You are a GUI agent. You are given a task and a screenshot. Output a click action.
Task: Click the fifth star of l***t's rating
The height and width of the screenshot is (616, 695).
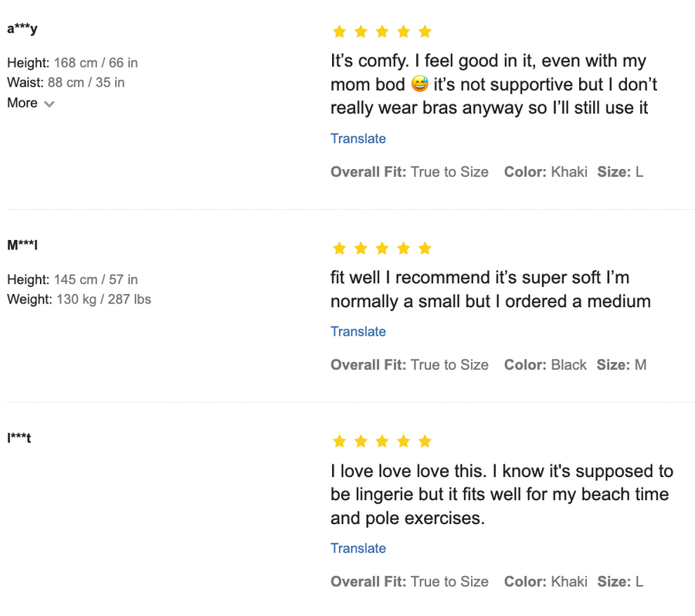[425, 442]
